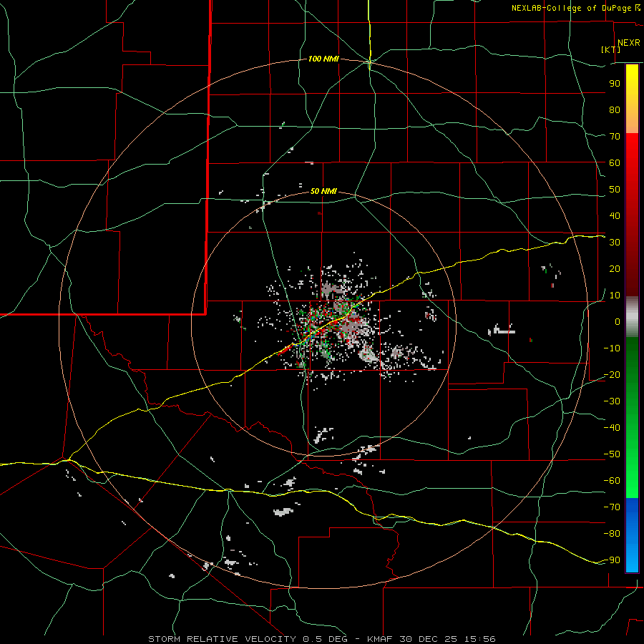Click the 80 value on the velocity scale
Viewport: 644px width, 644px height.
615,110
